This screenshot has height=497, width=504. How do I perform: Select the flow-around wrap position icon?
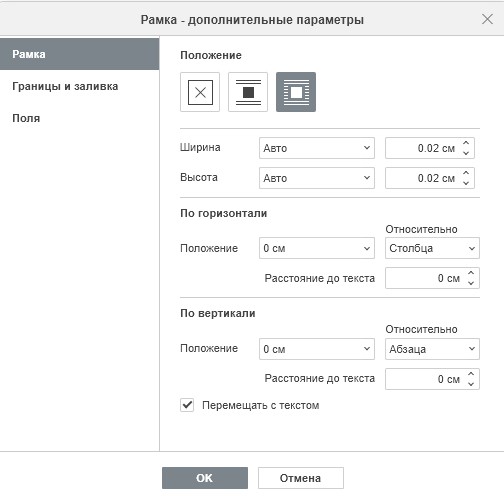click(296, 92)
